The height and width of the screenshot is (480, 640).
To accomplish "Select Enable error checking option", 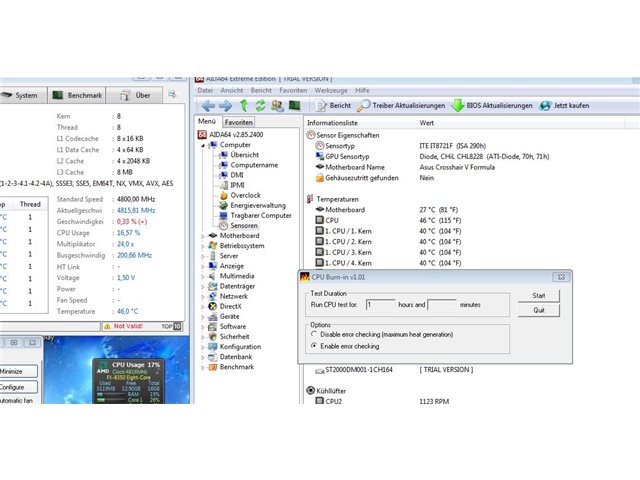I will [345, 346].
